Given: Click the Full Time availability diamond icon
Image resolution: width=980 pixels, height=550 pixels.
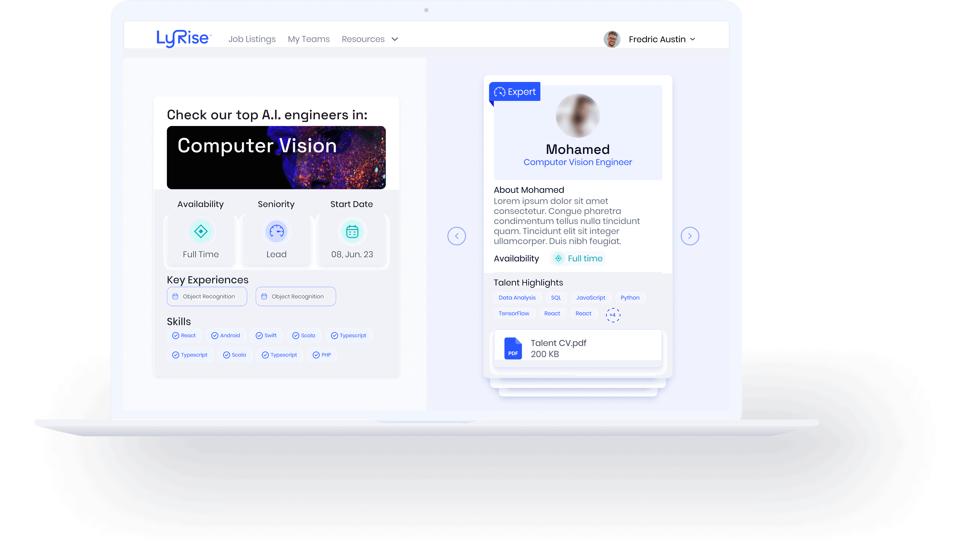Looking at the screenshot, I should [x=201, y=231].
